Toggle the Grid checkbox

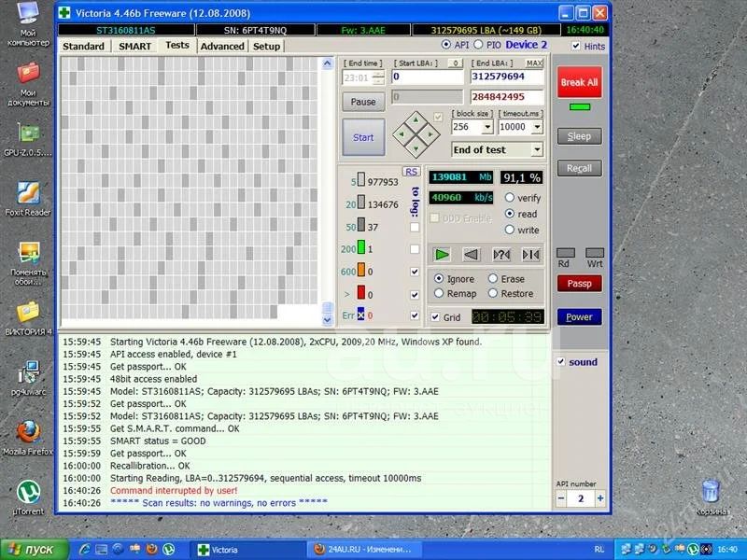(x=435, y=316)
